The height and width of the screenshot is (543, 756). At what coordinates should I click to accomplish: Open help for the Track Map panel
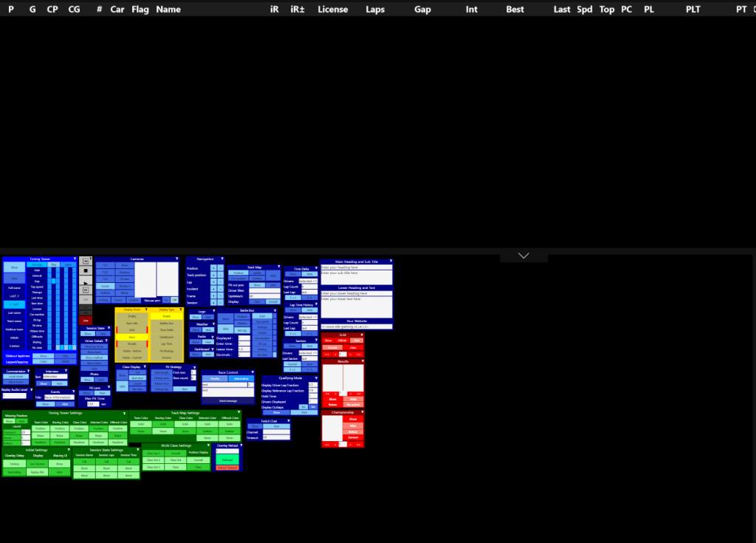point(279,267)
